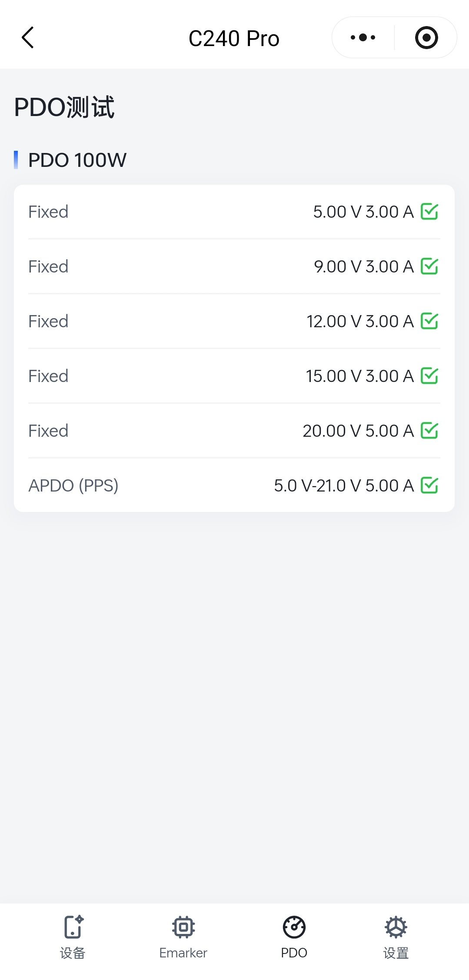Switch to the Emarker tab label
Image resolution: width=469 pixels, height=980 pixels.
coord(183,953)
